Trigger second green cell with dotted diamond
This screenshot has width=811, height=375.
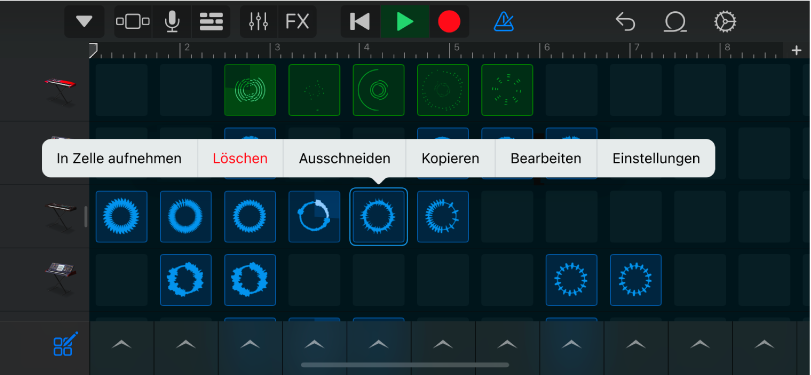point(314,90)
